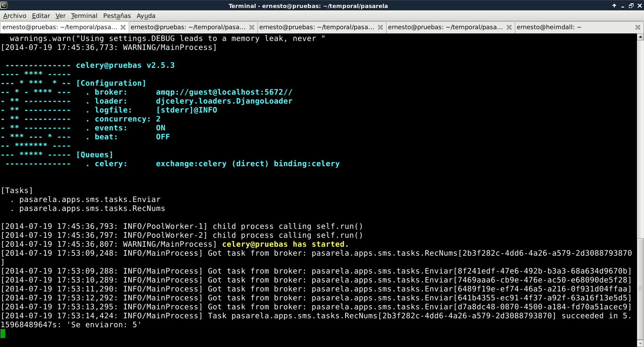Expand the Pestañas menu
This screenshot has height=347, width=644.
coord(117,16)
